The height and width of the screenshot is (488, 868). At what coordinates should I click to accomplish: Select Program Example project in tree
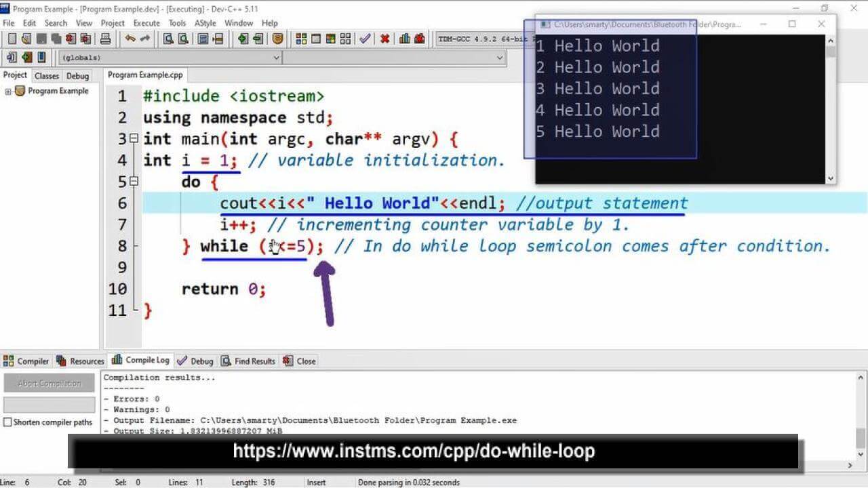pyautogui.click(x=58, y=91)
